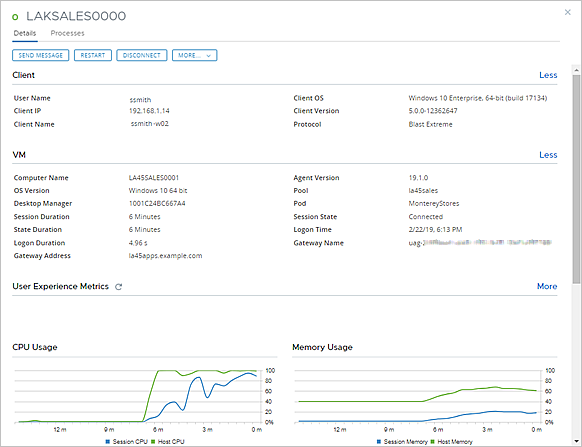Screen dimensions: 582x447
Task: Click the Client OS value Windows 10 Enterprise
Action: tap(478, 98)
